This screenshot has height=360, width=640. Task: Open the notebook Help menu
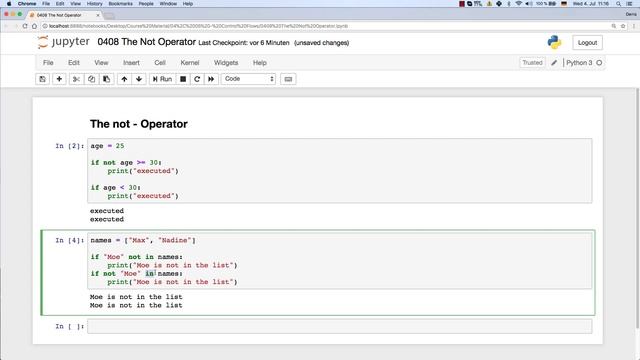[260, 63]
